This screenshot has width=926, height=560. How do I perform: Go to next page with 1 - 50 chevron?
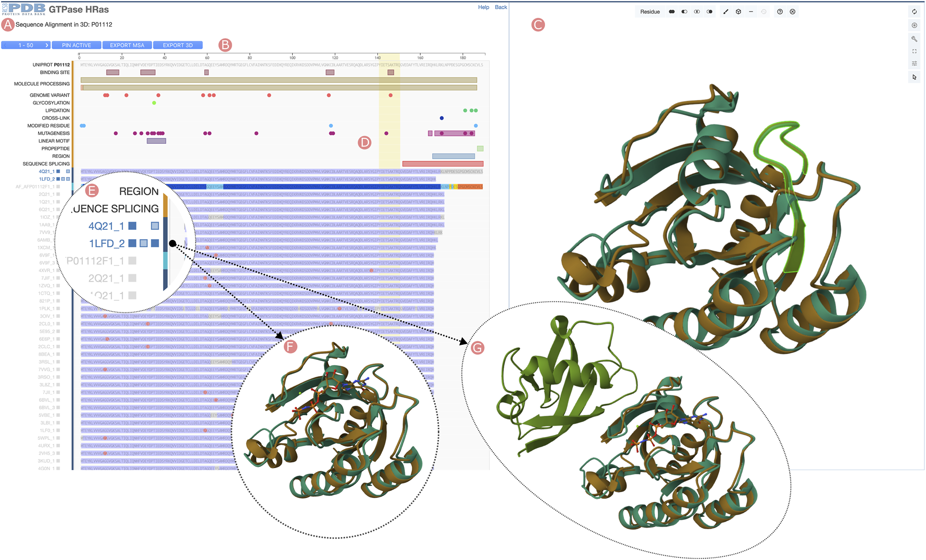(x=47, y=45)
